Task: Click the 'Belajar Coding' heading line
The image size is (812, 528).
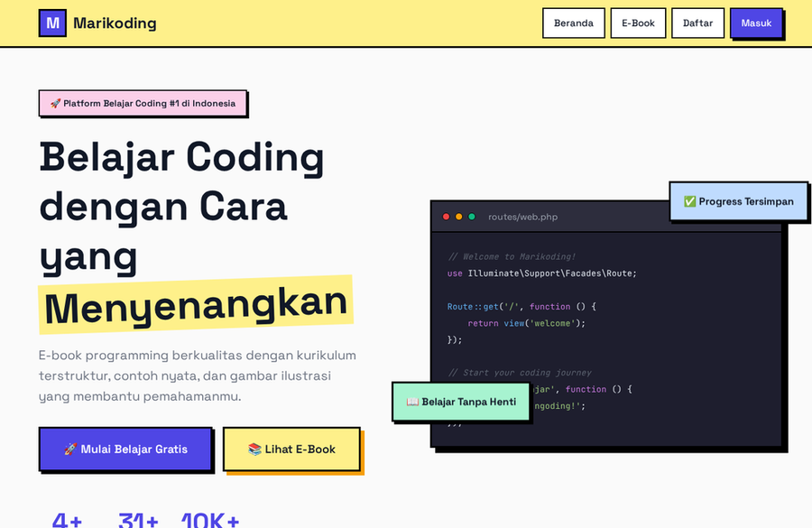Action: click(x=181, y=157)
